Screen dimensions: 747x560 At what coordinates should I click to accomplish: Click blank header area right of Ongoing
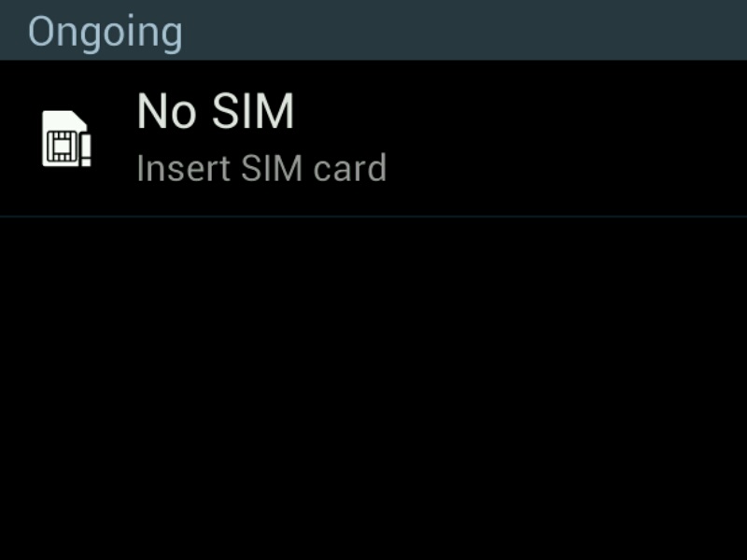pos(464,30)
